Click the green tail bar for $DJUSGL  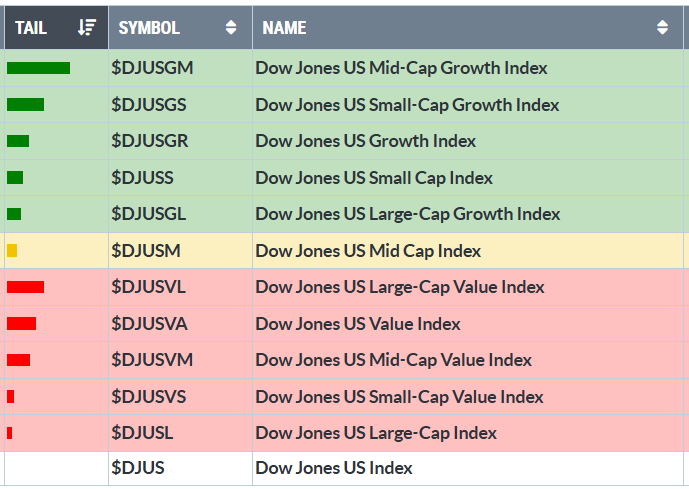point(14,214)
